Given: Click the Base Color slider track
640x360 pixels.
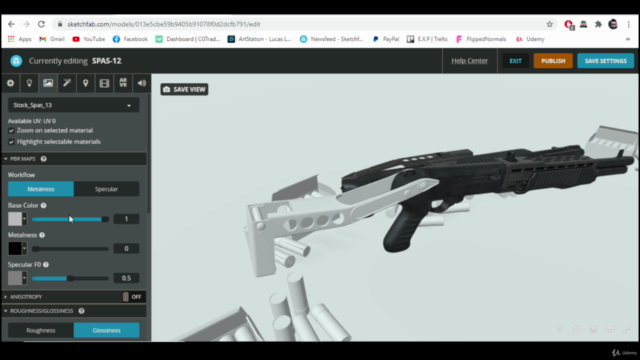Looking at the screenshot, I should pyautogui.click(x=70, y=219).
